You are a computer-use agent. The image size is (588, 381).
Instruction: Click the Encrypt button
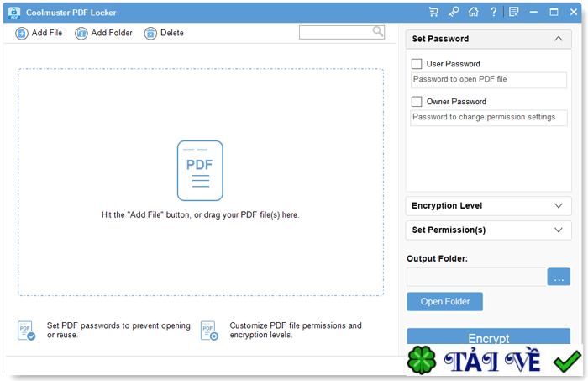point(489,336)
